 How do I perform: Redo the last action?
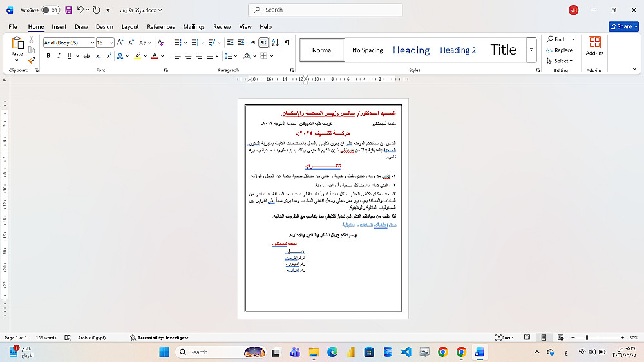click(x=97, y=10)
